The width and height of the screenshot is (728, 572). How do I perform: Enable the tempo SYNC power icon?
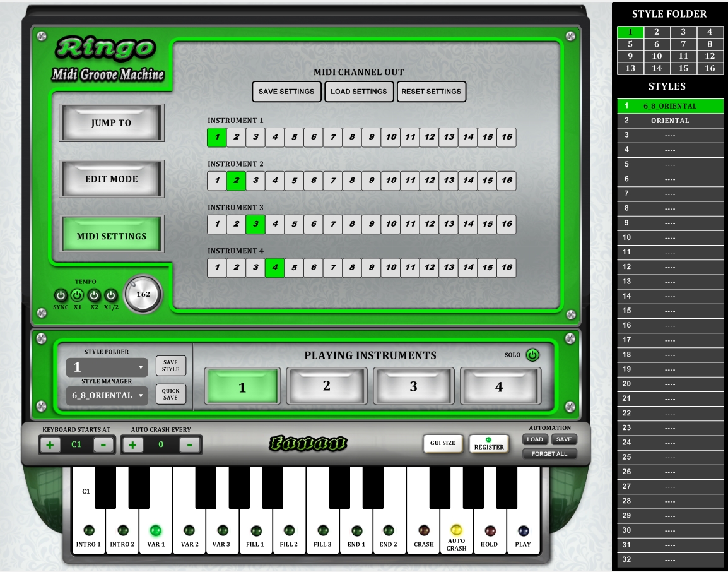coord(61,295)
